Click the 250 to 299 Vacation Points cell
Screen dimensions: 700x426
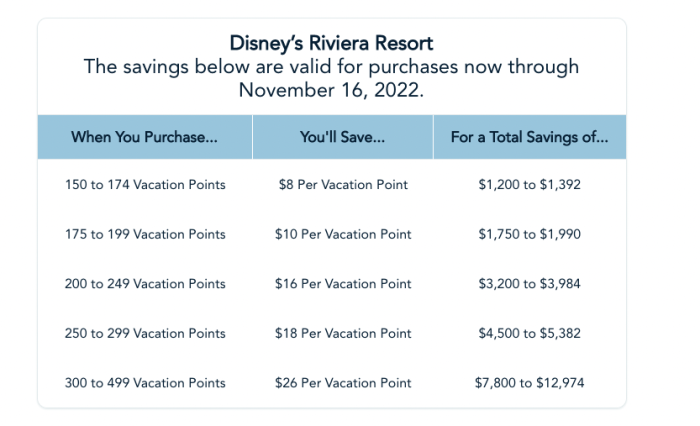point(145,334)
